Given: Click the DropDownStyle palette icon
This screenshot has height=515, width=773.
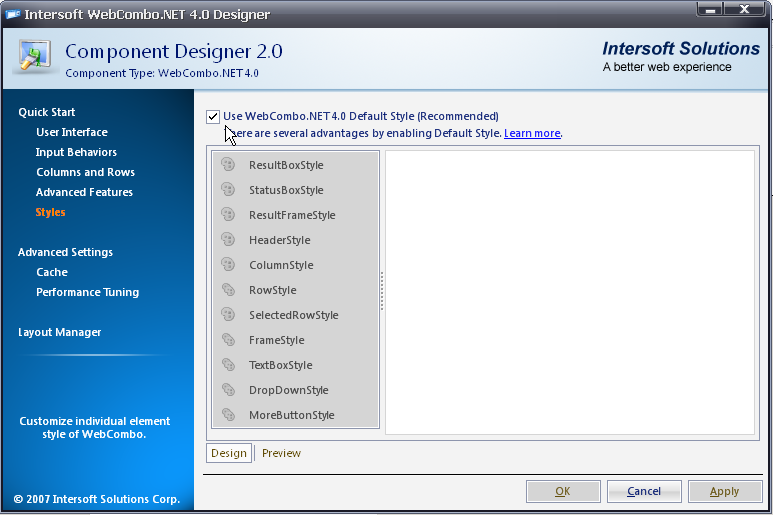Looking at the screenshot, I should tap(228, 389).
